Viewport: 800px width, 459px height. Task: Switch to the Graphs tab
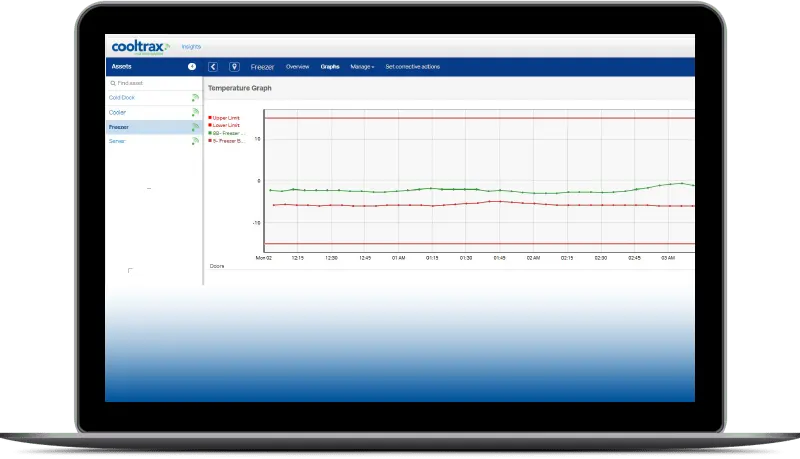tap(330, 67)
